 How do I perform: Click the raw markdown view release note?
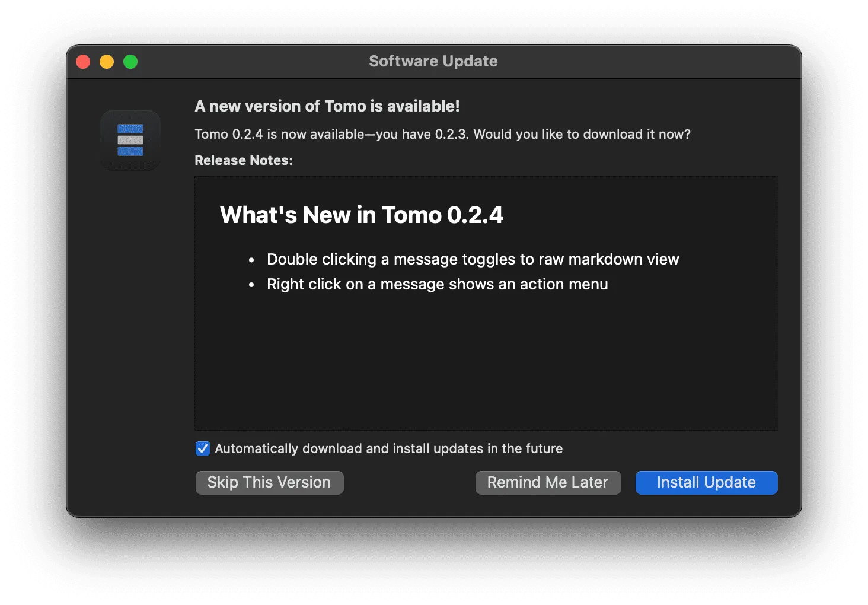pos(473,259)
